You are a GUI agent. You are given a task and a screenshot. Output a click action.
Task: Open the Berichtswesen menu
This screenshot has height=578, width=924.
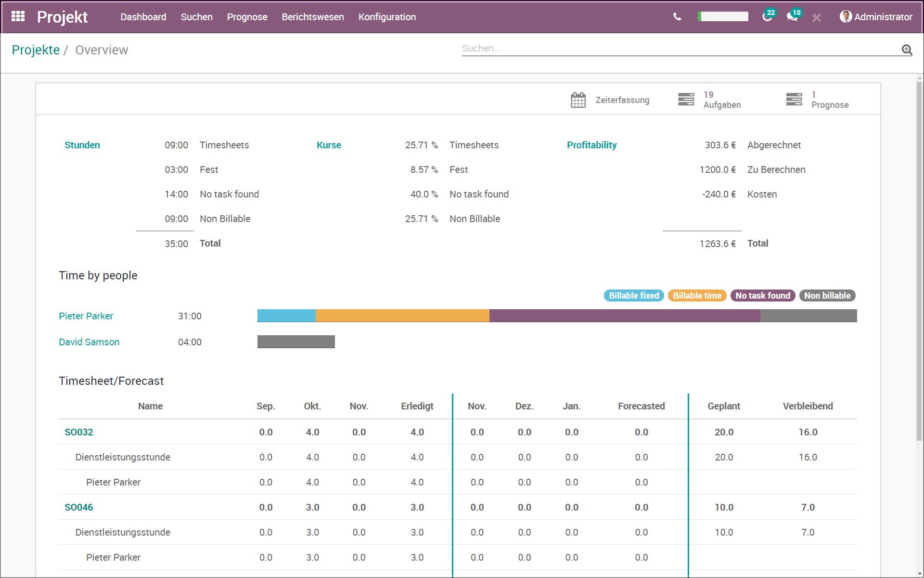313,17
